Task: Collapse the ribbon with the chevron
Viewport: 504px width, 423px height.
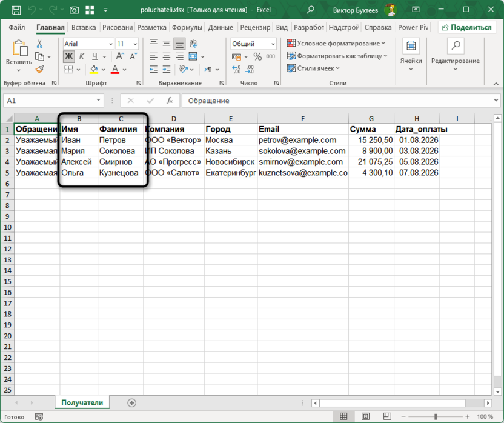Action: click(x=496, y=84)
